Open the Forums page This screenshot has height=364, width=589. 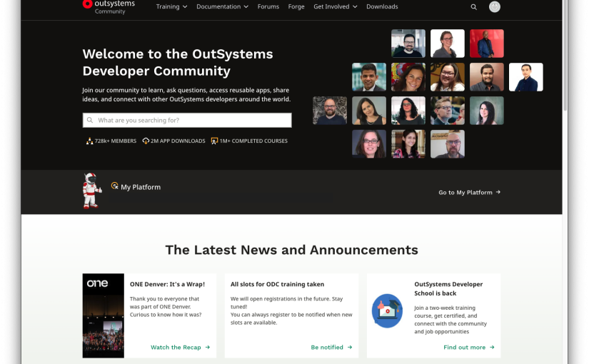coord(268,6)
